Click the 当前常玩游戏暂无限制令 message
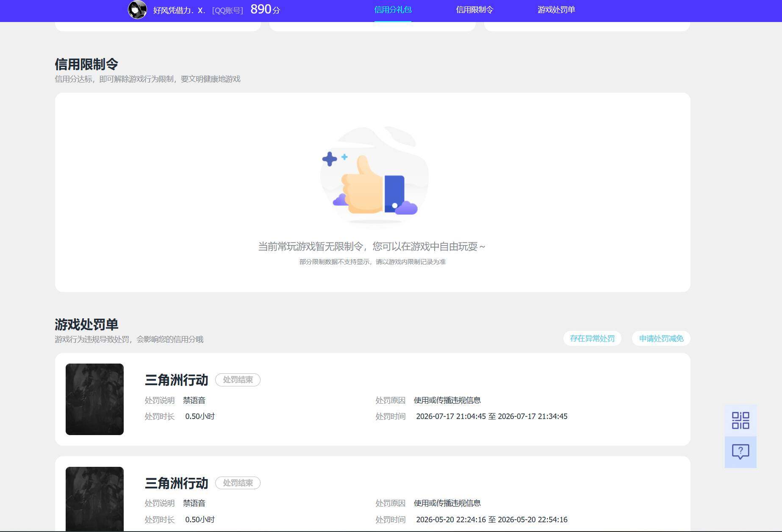 [372, 246]
